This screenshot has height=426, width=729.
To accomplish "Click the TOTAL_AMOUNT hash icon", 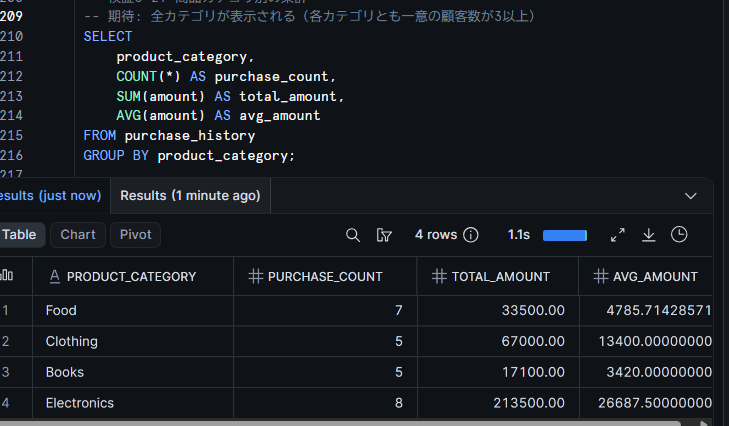I will [439, 276].
